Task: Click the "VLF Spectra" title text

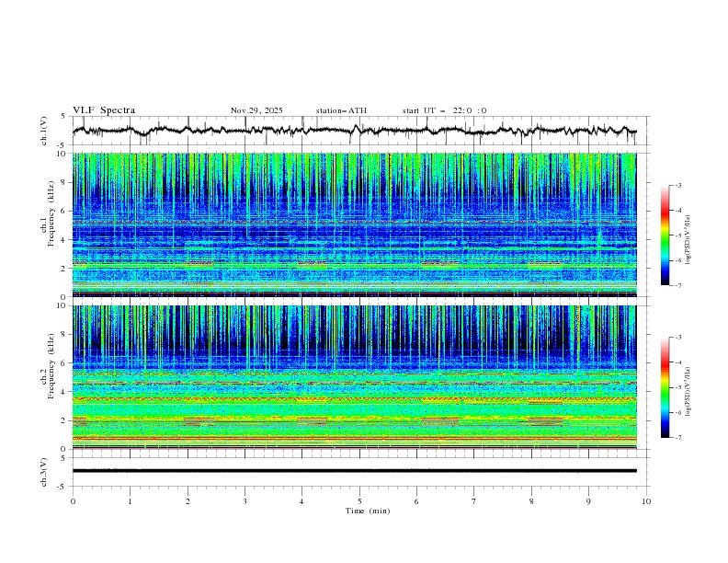Action: 104,110
